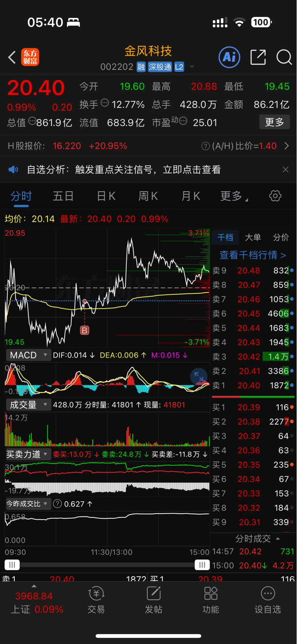The width and height of the screenshot is (297, 644).
Task: Tap the 14:57 20.42 trade row
Action: point(253,551)
